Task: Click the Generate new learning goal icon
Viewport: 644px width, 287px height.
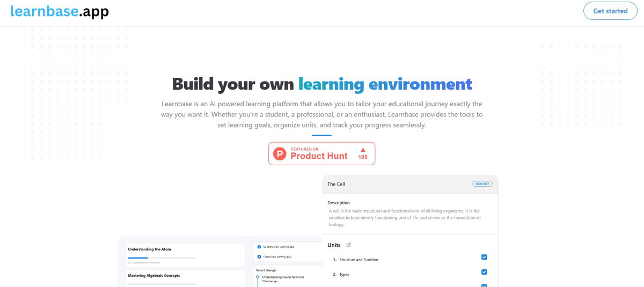Action: click(259, 247)
